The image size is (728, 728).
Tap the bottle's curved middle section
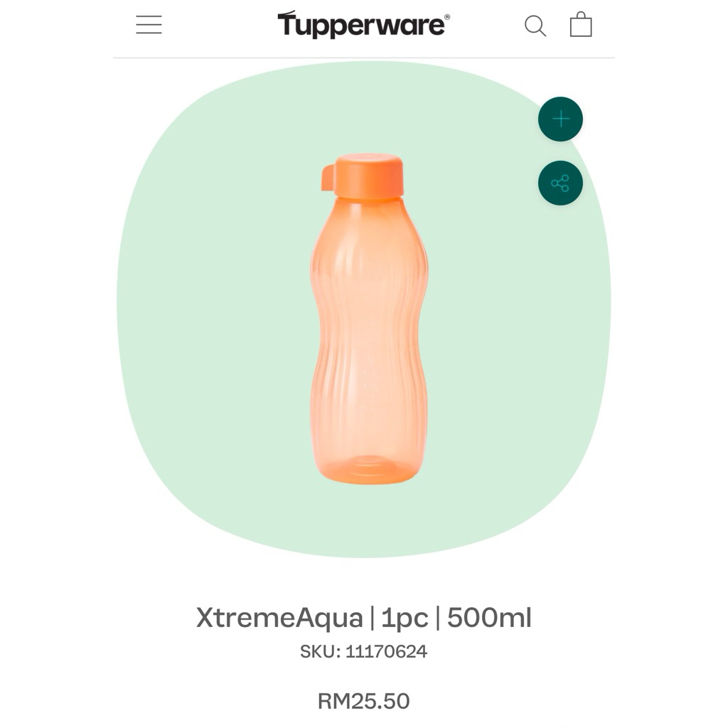[x=369, y=325]
